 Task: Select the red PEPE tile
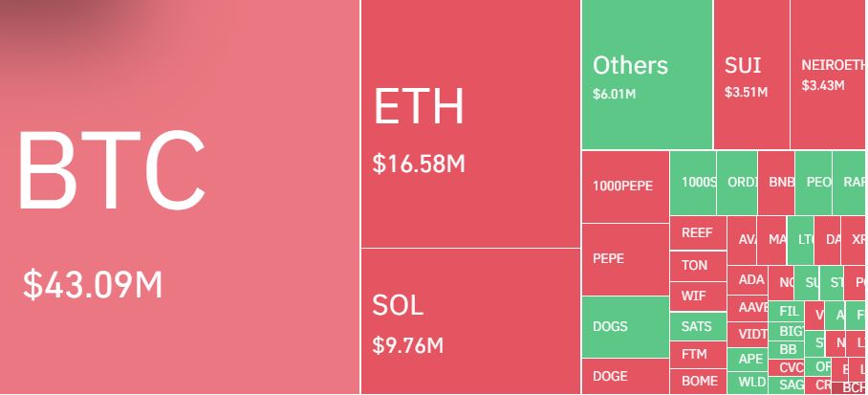tap(625, 259)
